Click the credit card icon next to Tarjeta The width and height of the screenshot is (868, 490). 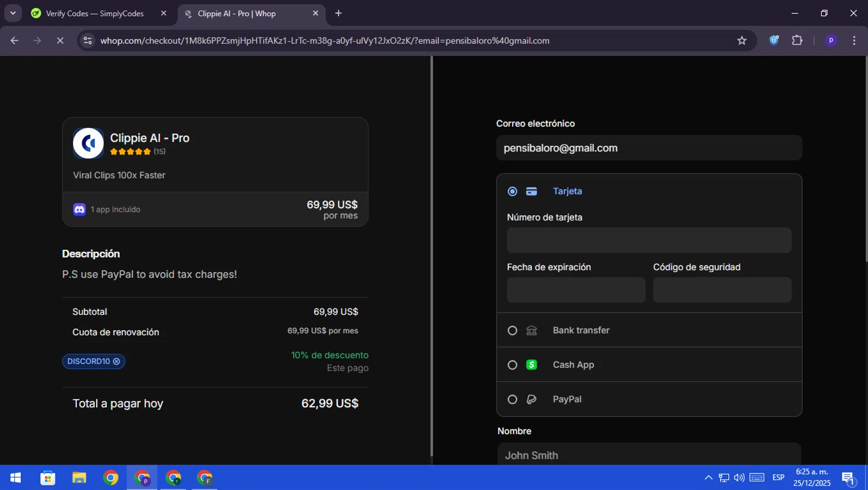pos(531,191)
